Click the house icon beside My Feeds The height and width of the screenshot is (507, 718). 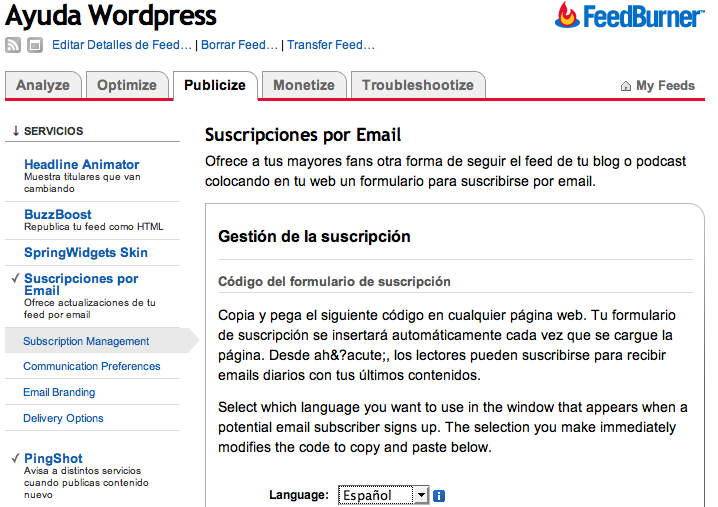click(626, 86)
